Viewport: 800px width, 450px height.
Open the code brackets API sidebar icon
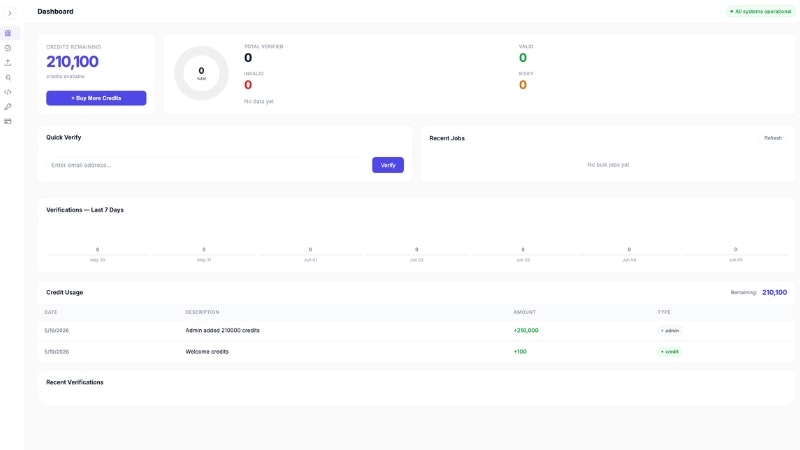[x=8, y=92]
